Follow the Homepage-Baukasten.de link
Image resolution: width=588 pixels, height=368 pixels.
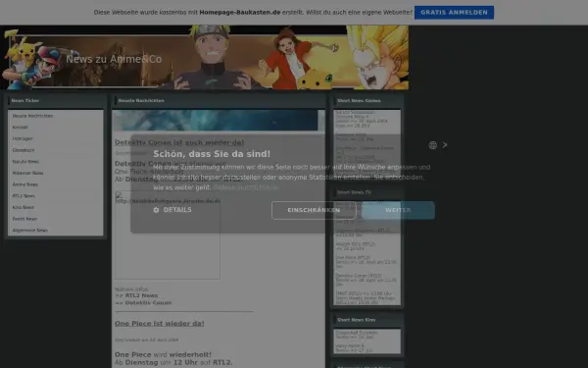(x=240, y=13)
